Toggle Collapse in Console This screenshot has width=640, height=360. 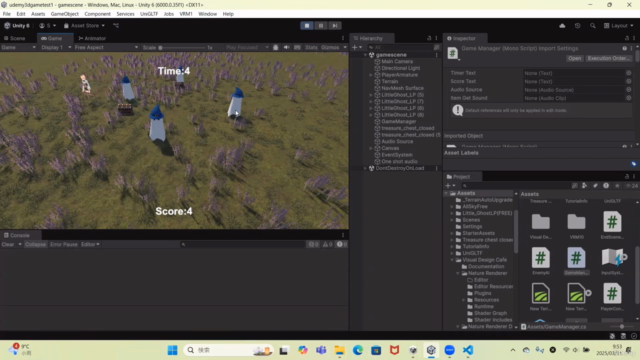36,244
